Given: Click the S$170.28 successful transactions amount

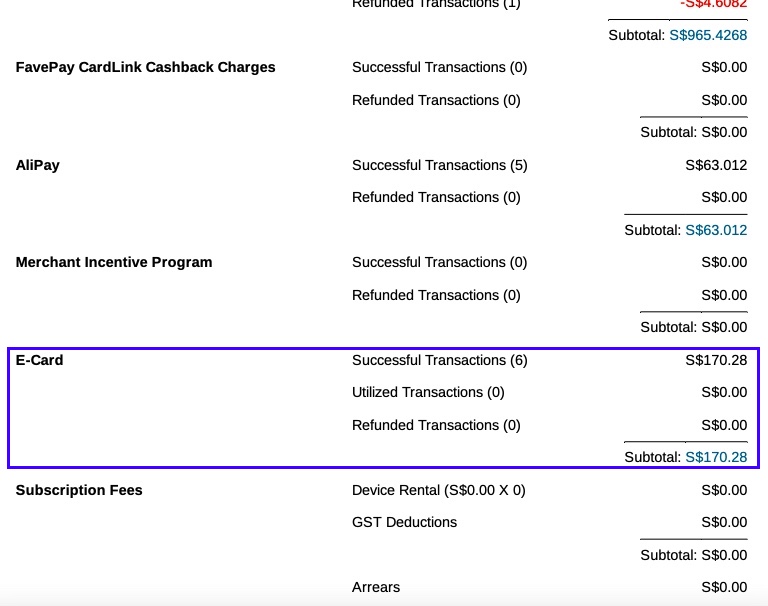Looking at the screenshot, I should (x=716, y=360).
